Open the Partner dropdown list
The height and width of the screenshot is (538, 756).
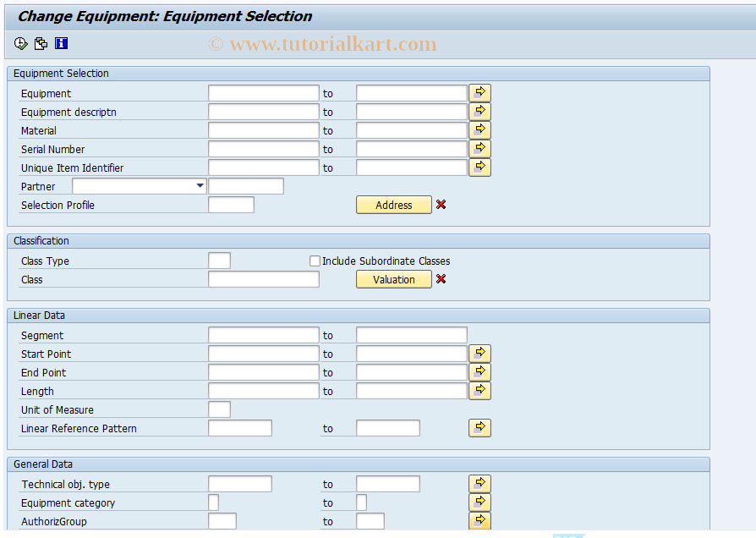pos(200,186)
